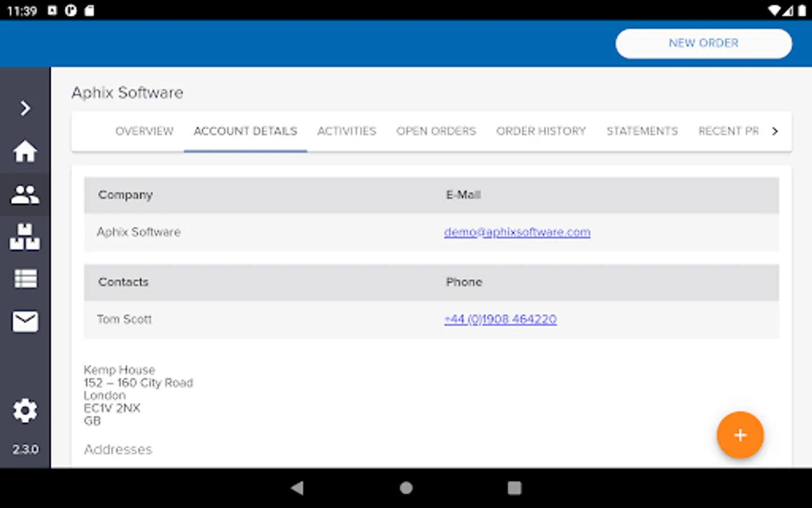This screenshot has height=508, width=812.
Task: Open the Open Orders tab
Action: (x=436, y=131)
